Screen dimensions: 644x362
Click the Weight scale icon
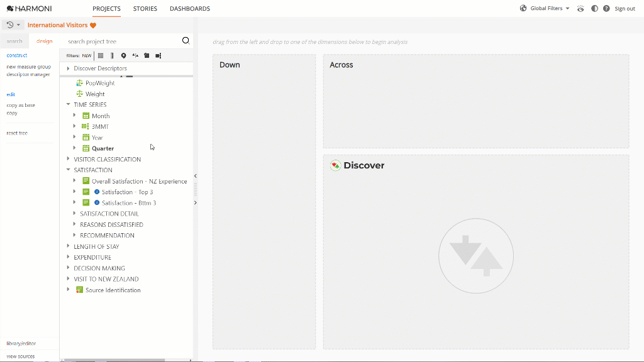80,94
